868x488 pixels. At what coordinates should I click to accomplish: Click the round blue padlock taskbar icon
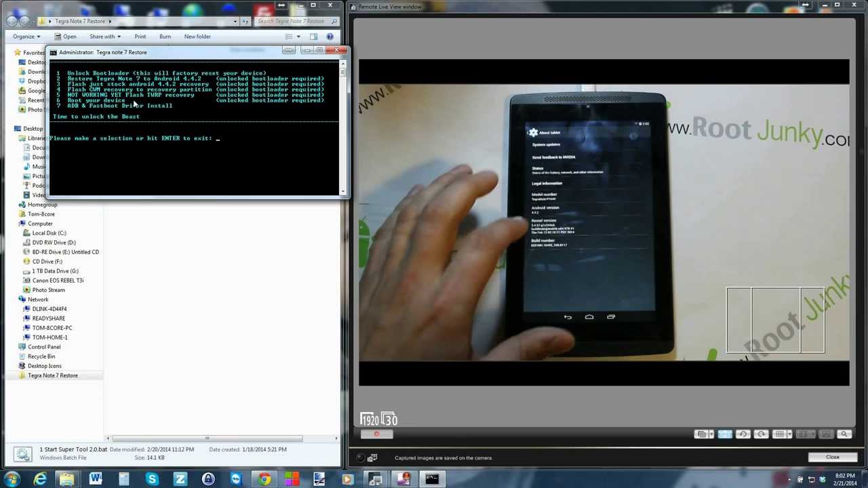click(x=208, y=479)
